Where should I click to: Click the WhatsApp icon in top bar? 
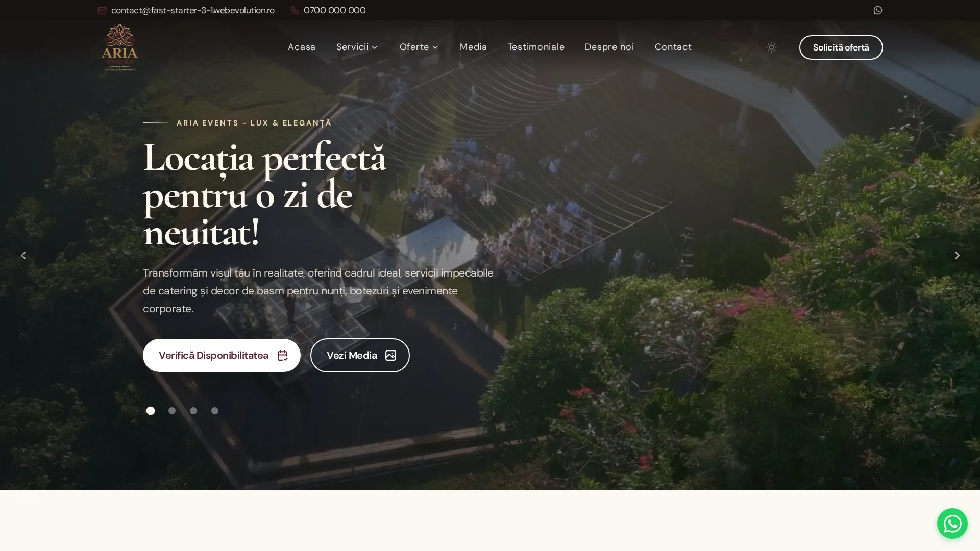[877, 10]
